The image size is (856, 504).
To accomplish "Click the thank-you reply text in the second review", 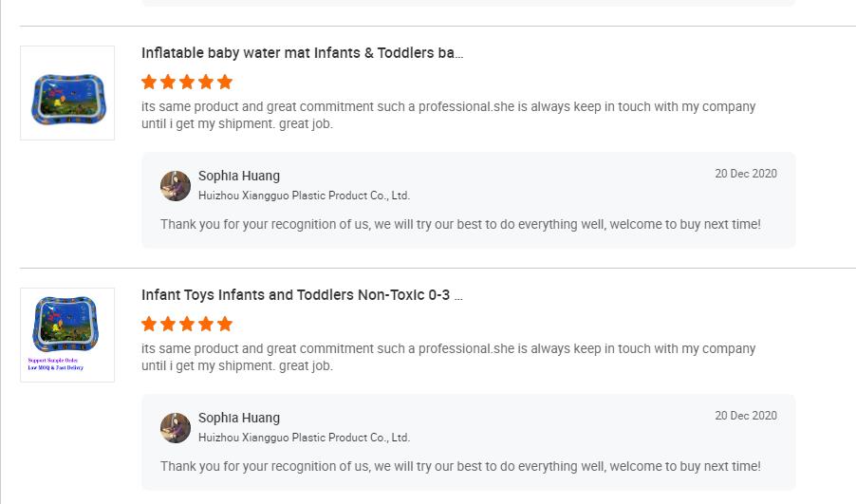I will click(x=460, y=466).
